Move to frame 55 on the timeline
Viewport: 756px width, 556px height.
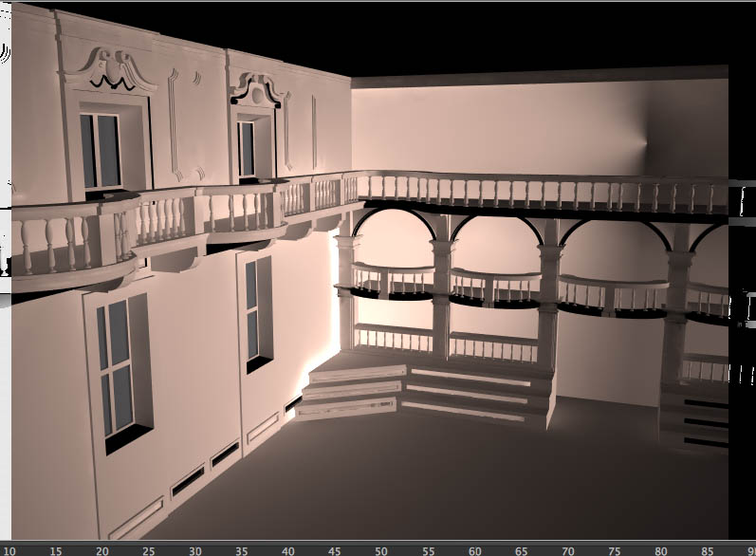428,551
